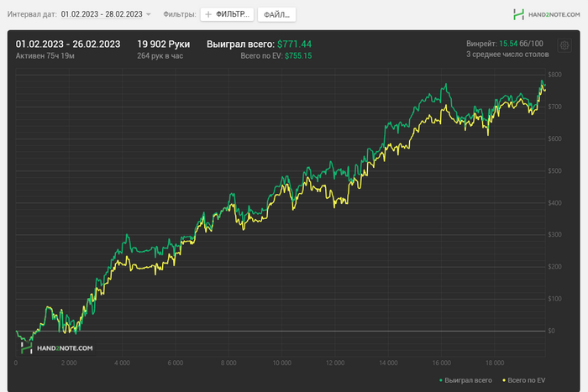The image size is (588, 392).
Task: Toggle 'Всего по EV' legend series
Action: (x=524, y=380)
